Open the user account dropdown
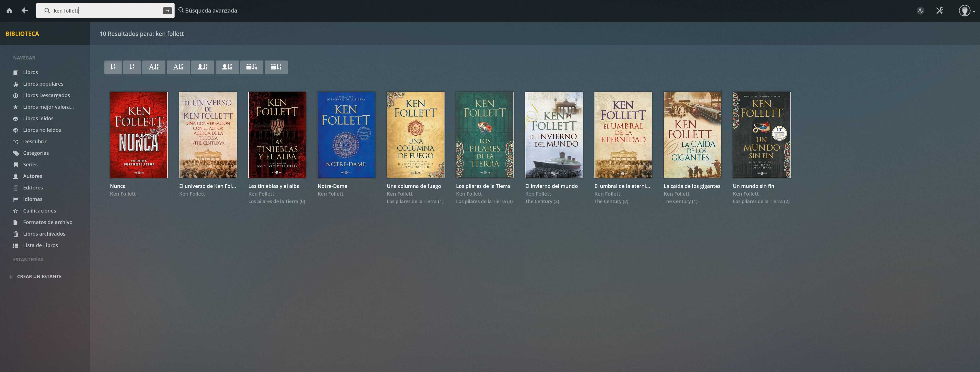 pyautogui.click(x=966, y=11)
